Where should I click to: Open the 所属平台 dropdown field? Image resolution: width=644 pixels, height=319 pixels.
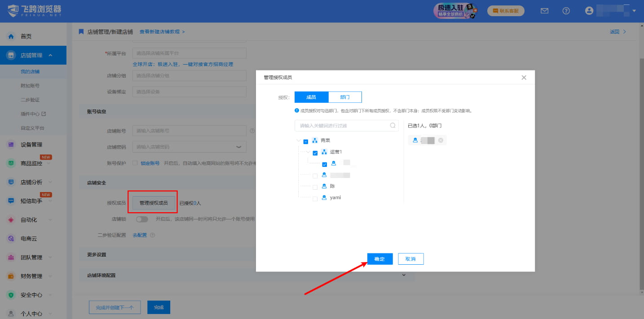189,52
